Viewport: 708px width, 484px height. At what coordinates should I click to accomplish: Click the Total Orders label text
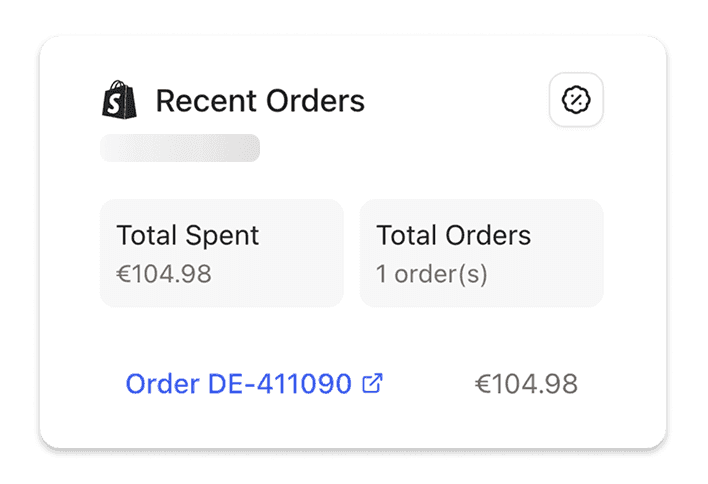[453, 236]
